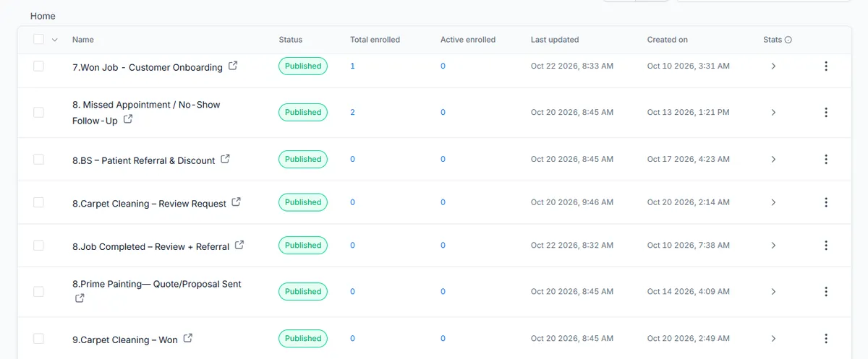Expand stats chevron for 8.BS Patient Referral
Screen dimensions: 868x359
pos(773,159)
